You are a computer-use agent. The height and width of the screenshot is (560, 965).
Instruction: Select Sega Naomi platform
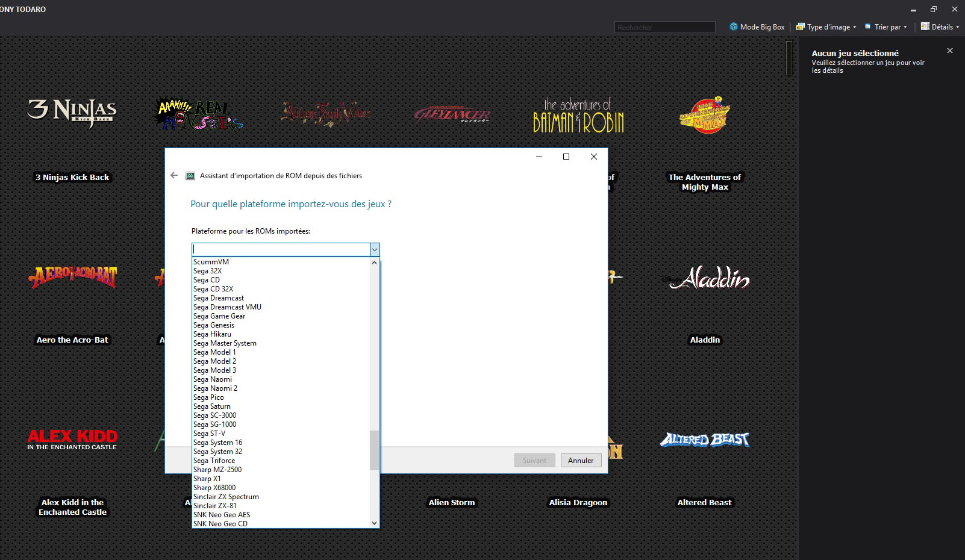281,379
